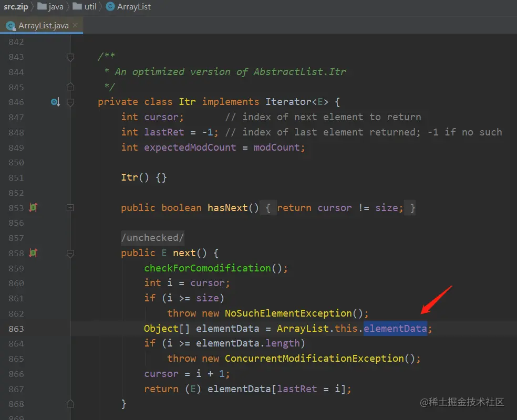Viewport: 517px width, 420px height.
Task: Click NoSuchElementException on line 862
Action: tap(288, 313)
